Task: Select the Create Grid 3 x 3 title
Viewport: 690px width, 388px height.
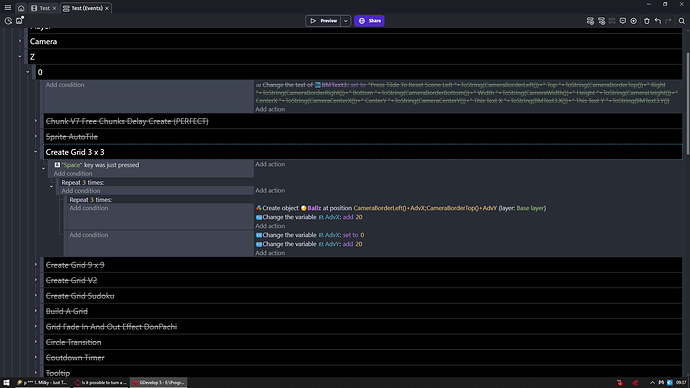Action: tap(75, 152)
